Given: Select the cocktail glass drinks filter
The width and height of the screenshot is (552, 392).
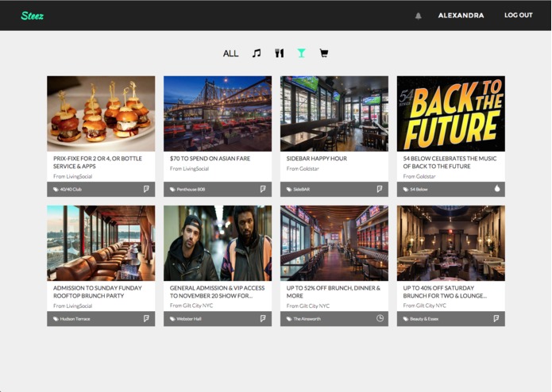Looking at the screenshot, I should point(301,53).
